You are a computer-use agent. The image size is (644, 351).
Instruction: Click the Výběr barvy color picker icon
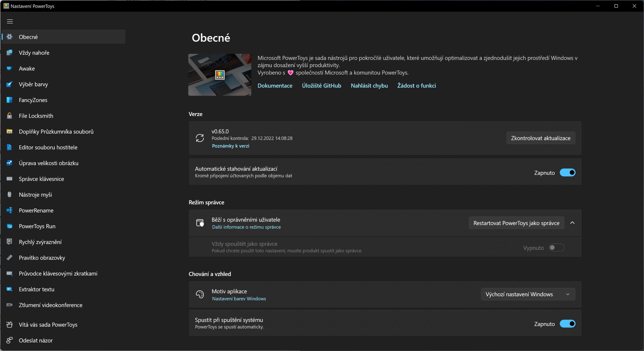[x=9, y=84]
